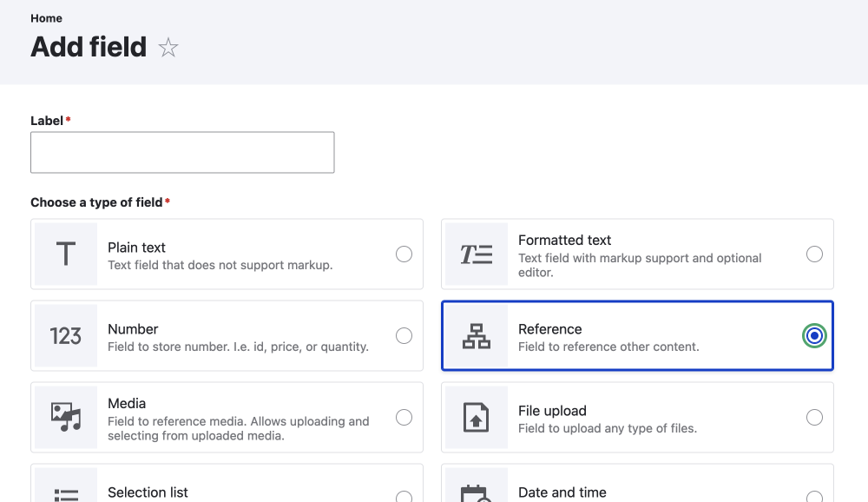Select the Reference radio button
This screenshot has width=868, height=502.
814,336
